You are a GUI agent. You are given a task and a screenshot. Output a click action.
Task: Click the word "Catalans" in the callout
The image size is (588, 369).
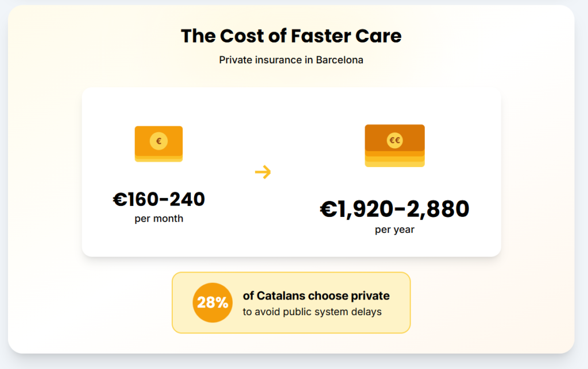coord(281,296)
